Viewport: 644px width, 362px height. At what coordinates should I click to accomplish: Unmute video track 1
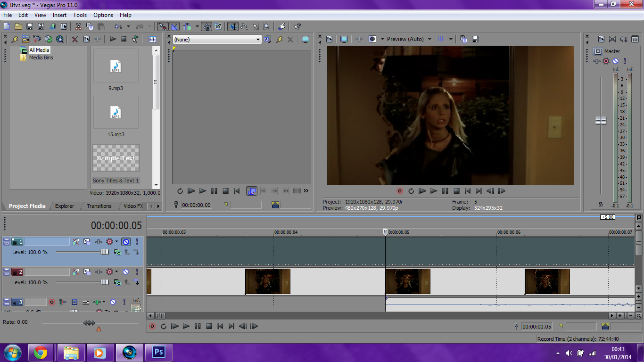pyautogui.click(x=126, y=242)
